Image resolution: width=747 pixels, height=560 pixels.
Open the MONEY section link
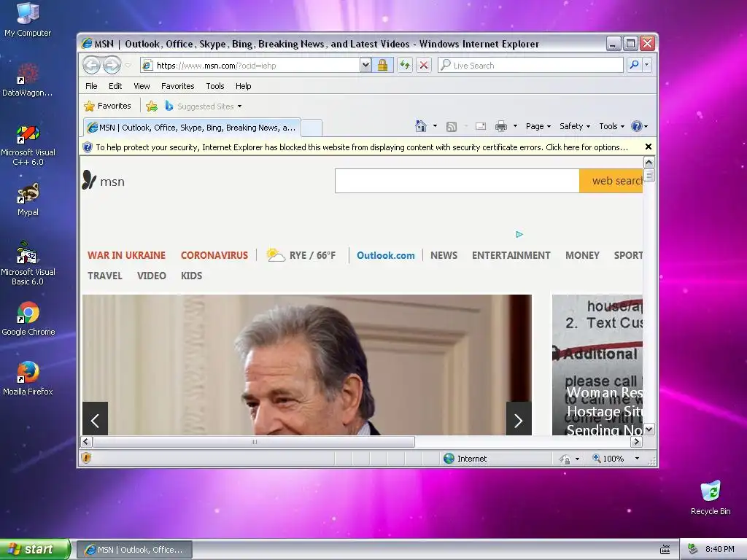pos(582,255)
